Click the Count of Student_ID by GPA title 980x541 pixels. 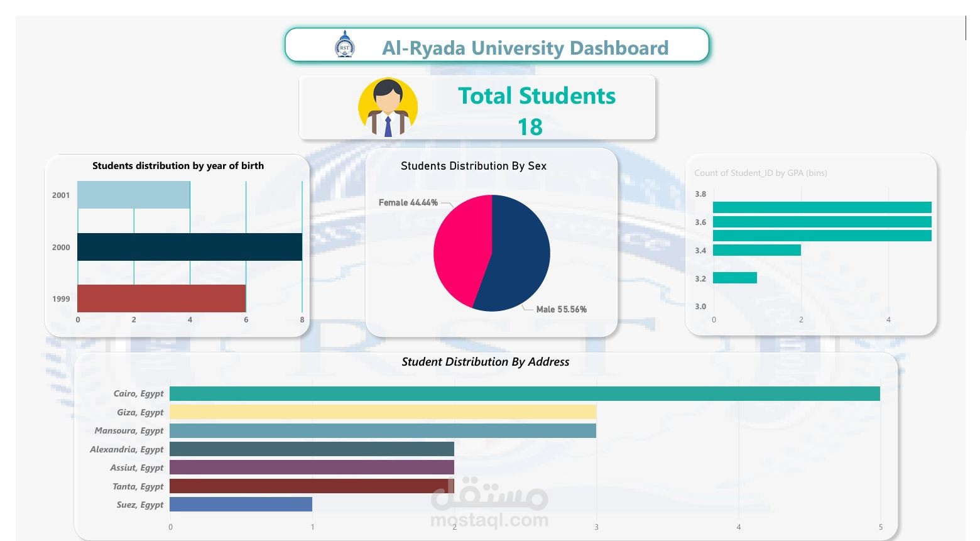[761, 173]
